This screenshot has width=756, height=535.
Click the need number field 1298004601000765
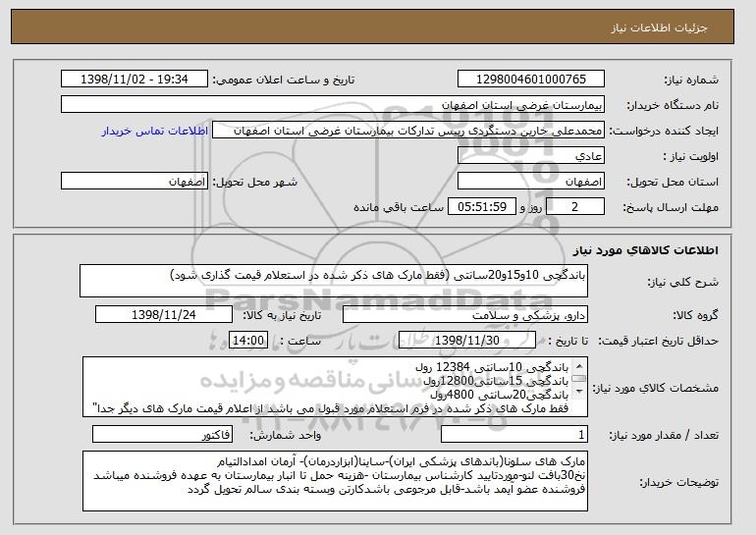coord(531,80)
